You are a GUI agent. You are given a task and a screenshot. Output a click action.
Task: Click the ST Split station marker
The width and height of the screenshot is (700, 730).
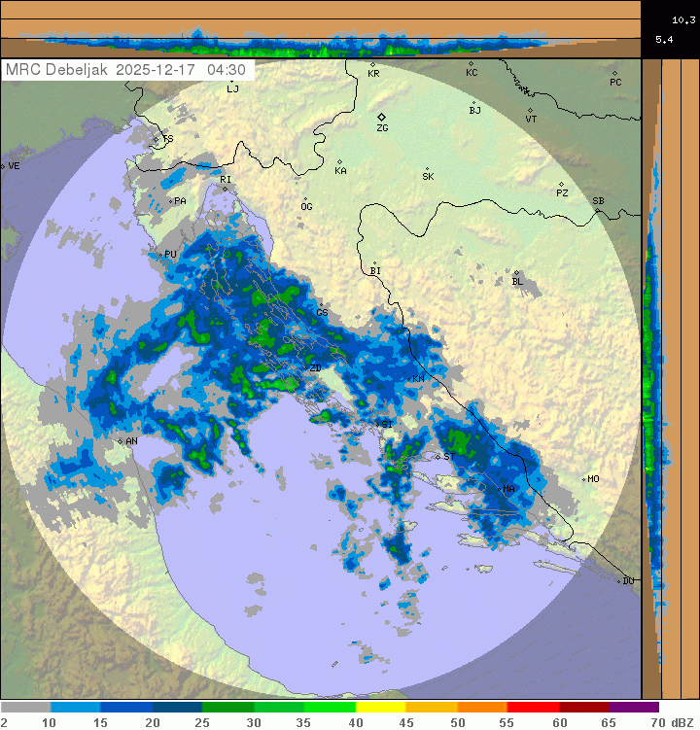coord(438,457)
